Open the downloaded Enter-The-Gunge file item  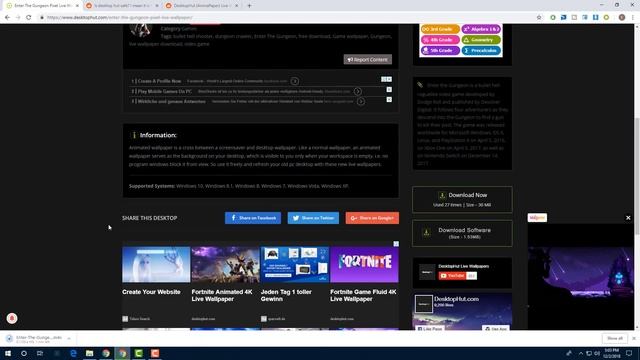34,338
